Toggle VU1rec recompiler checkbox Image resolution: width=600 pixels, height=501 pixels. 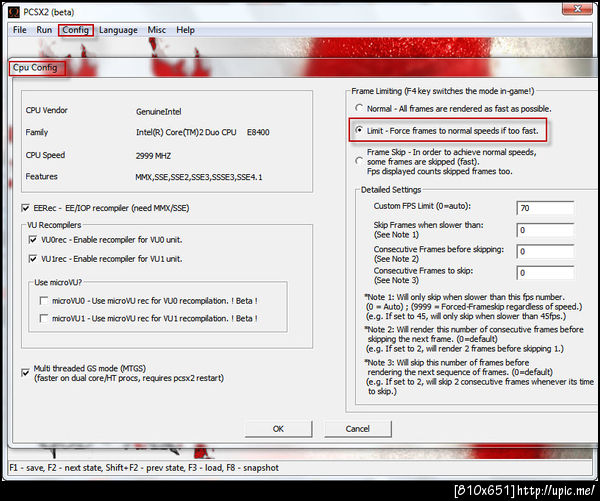33,259
